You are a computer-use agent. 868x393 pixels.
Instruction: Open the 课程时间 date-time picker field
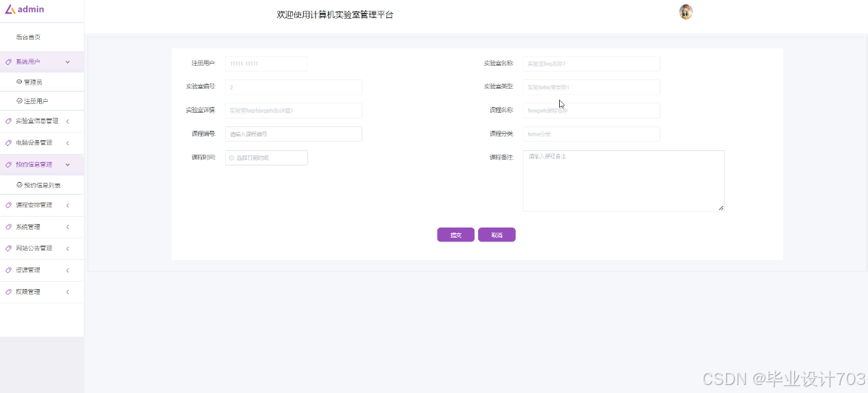(266, 157)
